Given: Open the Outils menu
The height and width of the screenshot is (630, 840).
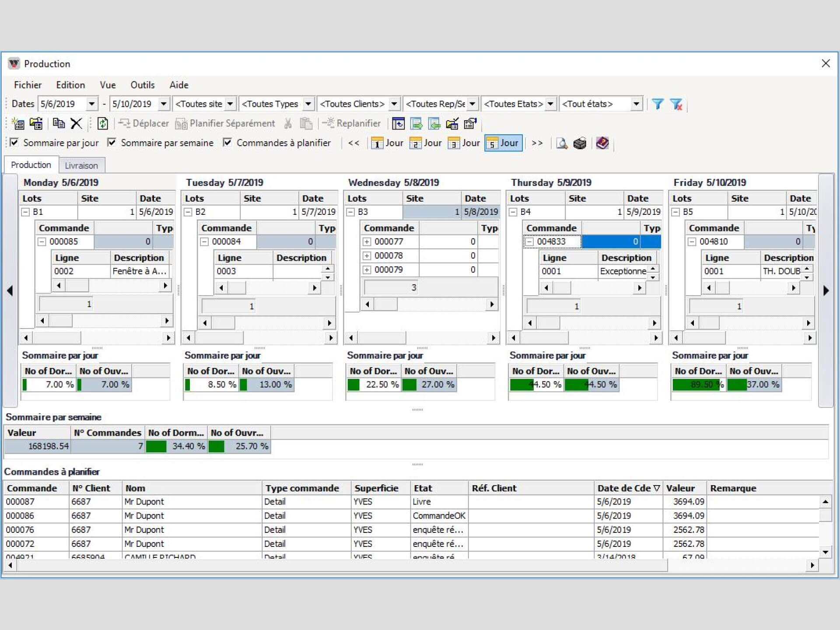Looking at the screenshot, I should 142,85.
